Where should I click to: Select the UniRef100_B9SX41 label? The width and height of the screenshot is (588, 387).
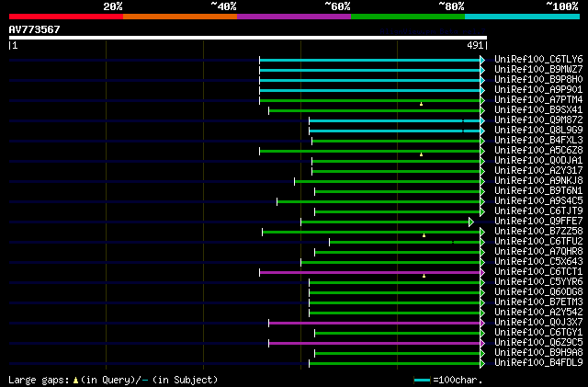click(538, 110)
